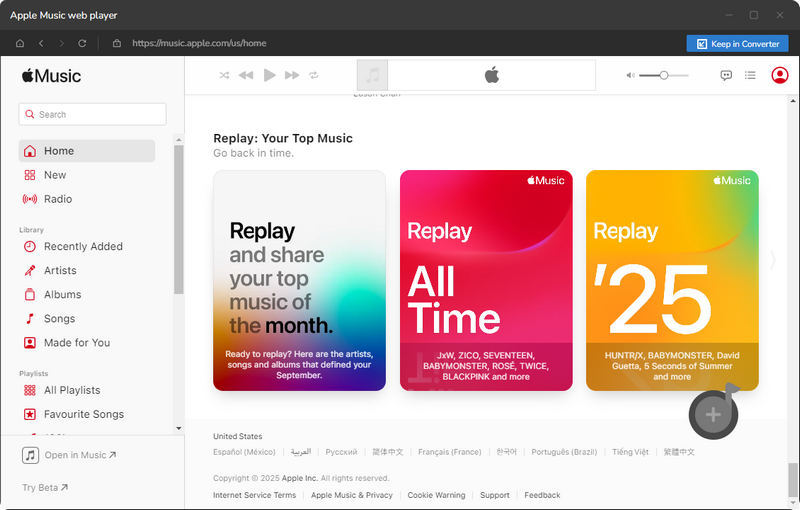Screen dimensions: 800x510
Task: Skip to next track
Action: tap(292, 75)
